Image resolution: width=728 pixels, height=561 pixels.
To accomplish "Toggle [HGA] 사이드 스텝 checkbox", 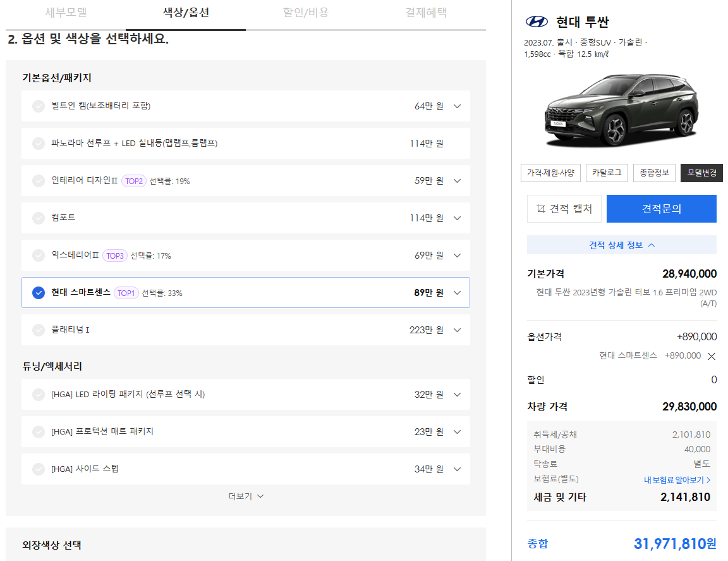I will [39, 469].
